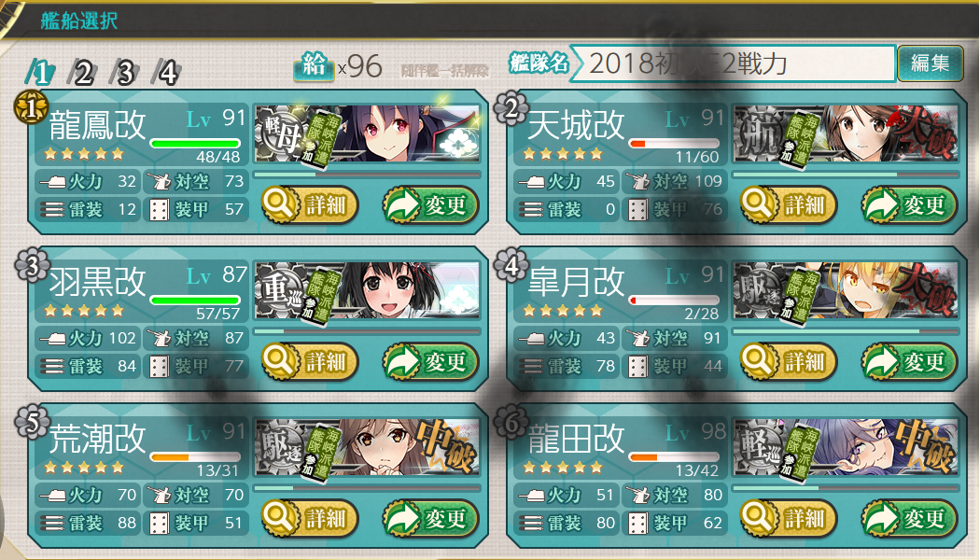Click 変更 button for 天城改
This screenshot has height=560, width=980.
coord(910,205)
